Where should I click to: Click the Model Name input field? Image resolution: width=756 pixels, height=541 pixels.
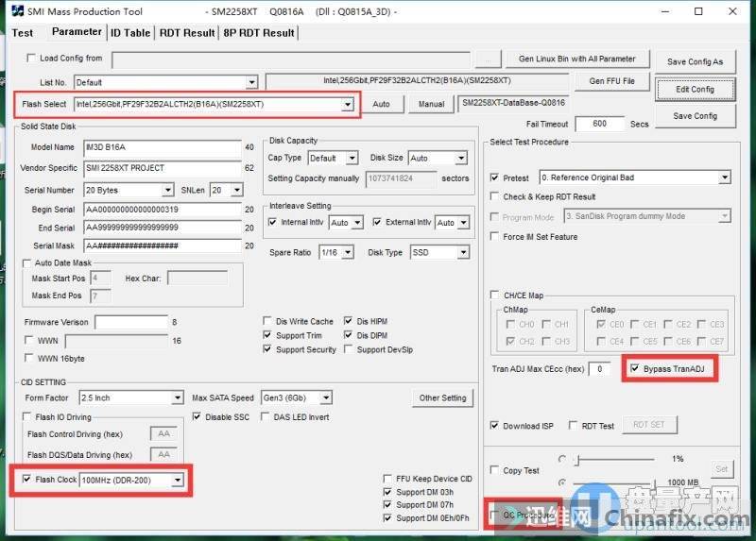(x=163, y=147)
